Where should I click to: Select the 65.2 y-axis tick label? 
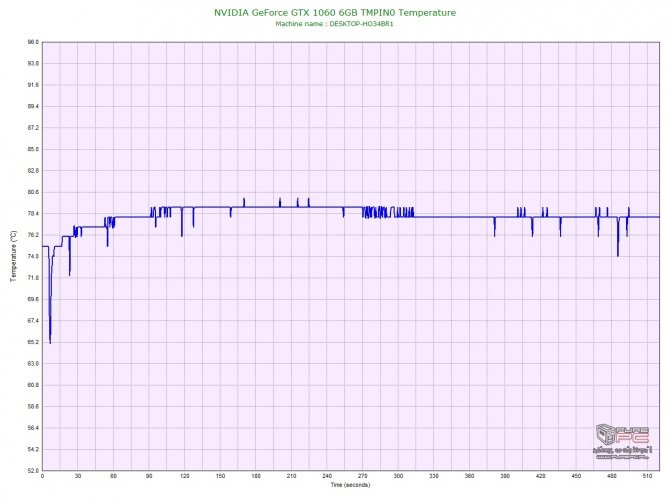click(x=33, y=342)
